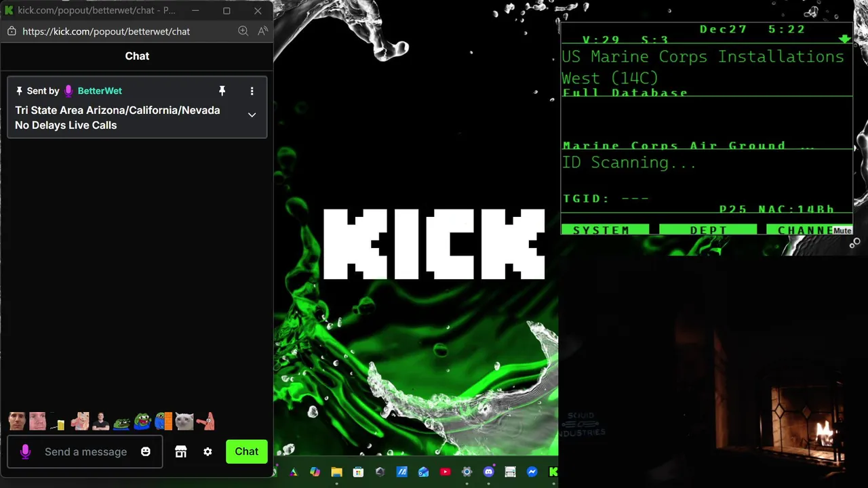Open the zoom magnifier icon in address bar
The width and height of the screenshot is (868, 488).
243,31
